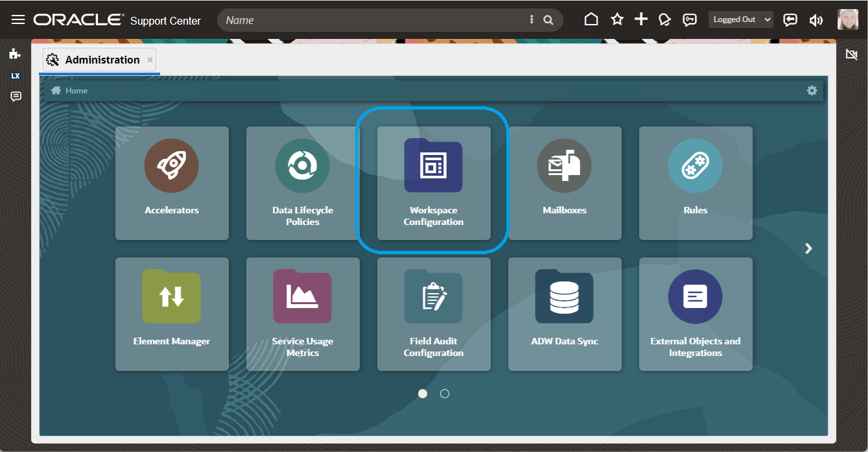Screen dimensions: 868x452
Task: Open Favorites star icon
Action: coord(617,19)
